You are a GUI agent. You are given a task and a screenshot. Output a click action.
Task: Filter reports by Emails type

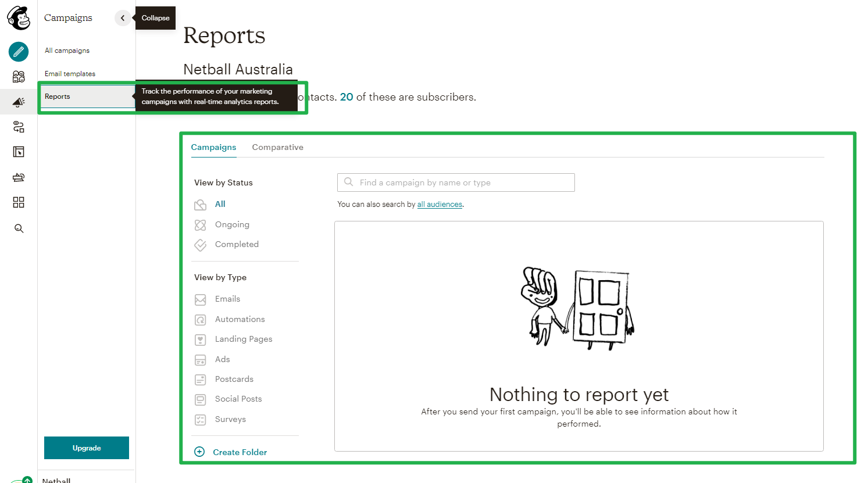pyautogui.click(x=227, y=299)
